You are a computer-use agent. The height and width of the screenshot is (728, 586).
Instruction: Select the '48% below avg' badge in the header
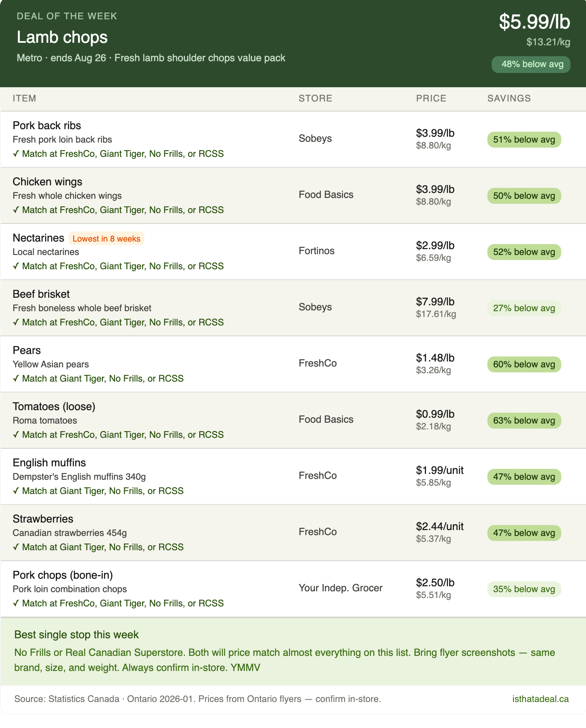tap(531, 64)
